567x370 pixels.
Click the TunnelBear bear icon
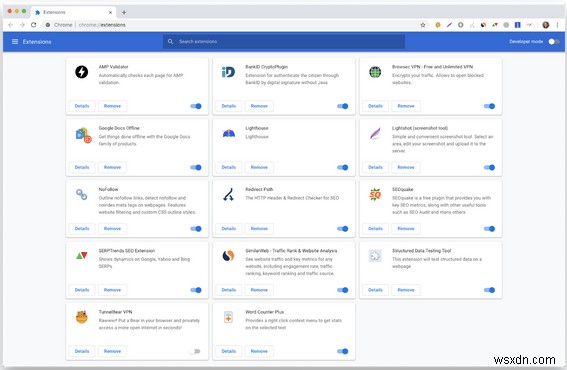point(82,317)
